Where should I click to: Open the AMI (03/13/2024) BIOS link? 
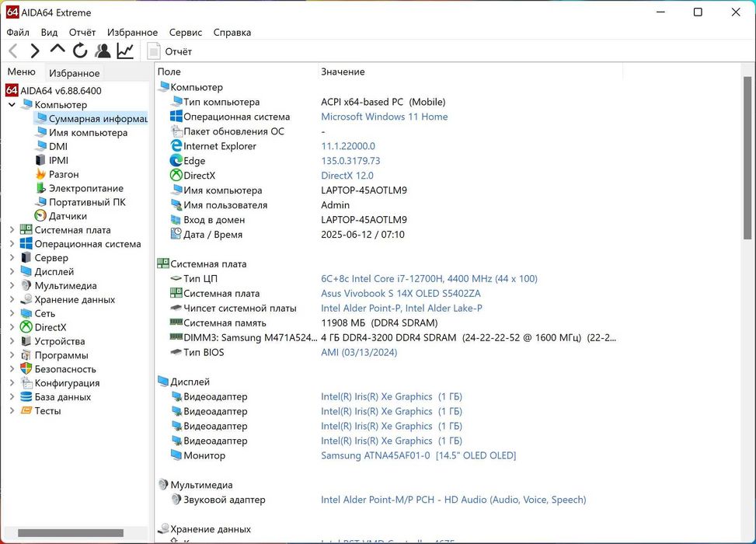click(359, 352)
